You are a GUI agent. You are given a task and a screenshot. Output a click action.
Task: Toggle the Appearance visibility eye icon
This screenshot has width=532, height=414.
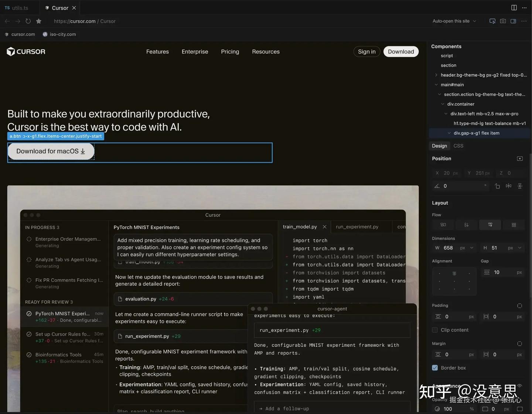click(x=519, y=386)
